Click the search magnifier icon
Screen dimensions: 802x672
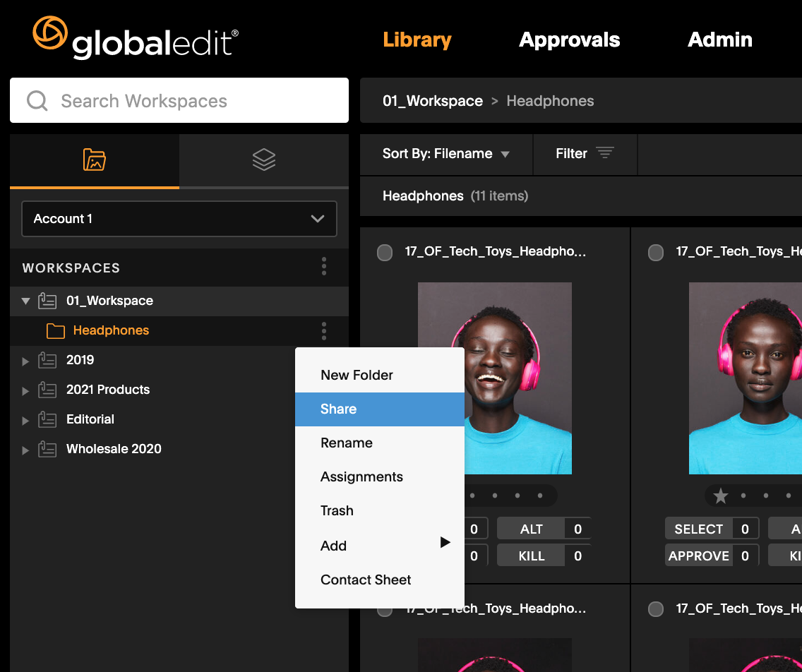[x=37, y=101]
